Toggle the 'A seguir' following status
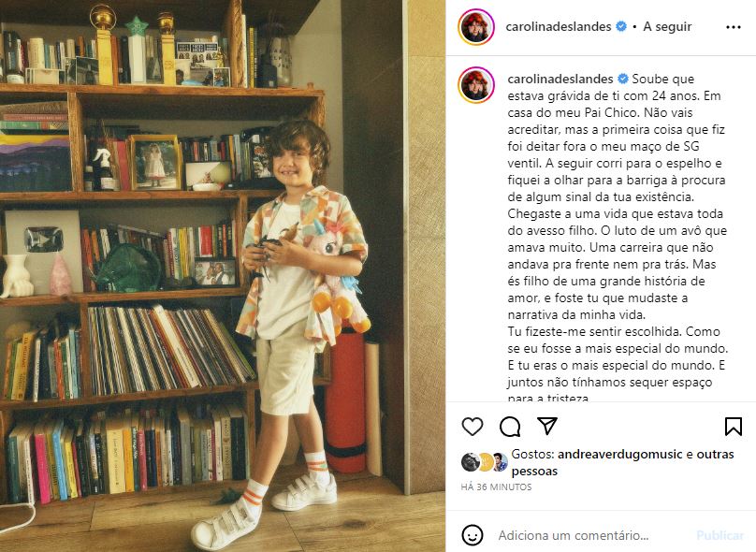This screenshot has height=552, width=756. coord(667,26)
